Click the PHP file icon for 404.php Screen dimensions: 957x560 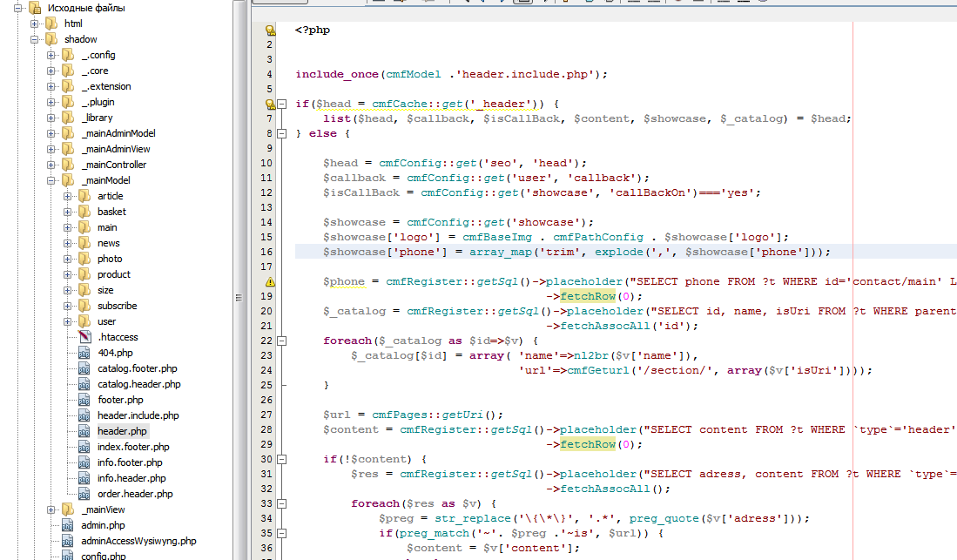pyautogui.click(x=84, y=353)
